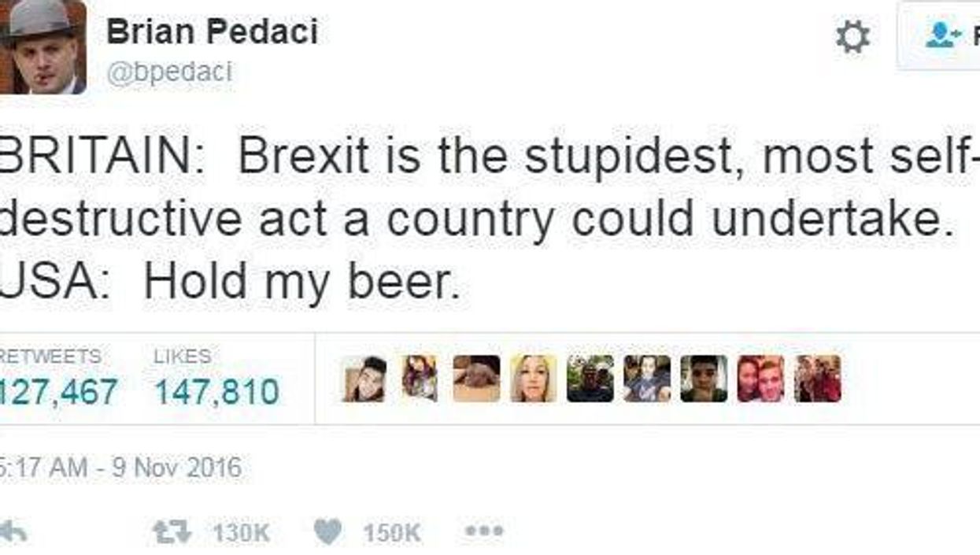
Task: Open the @bpedaci handle link
Action: pos(169,72)
